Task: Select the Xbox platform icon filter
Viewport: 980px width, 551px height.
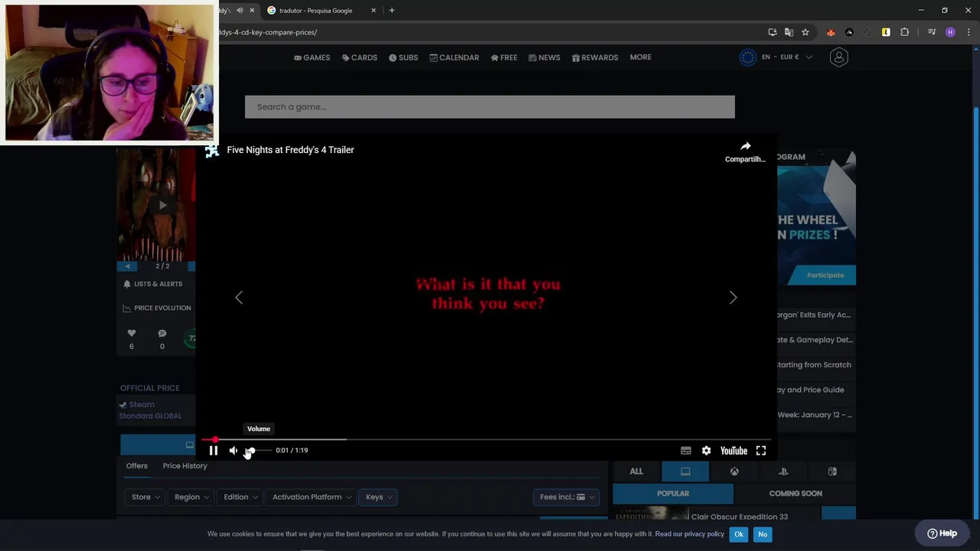Action: coord(734,471)
